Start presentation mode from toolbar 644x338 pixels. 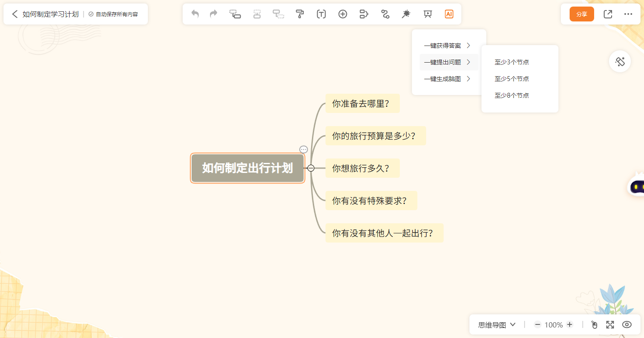click(428, 14)
